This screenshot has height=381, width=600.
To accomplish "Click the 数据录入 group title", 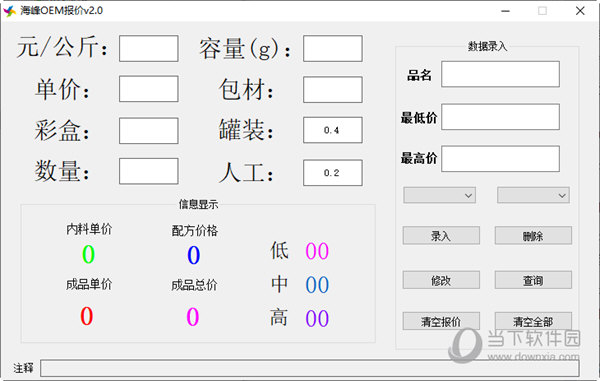I will [x=488, y=46].
